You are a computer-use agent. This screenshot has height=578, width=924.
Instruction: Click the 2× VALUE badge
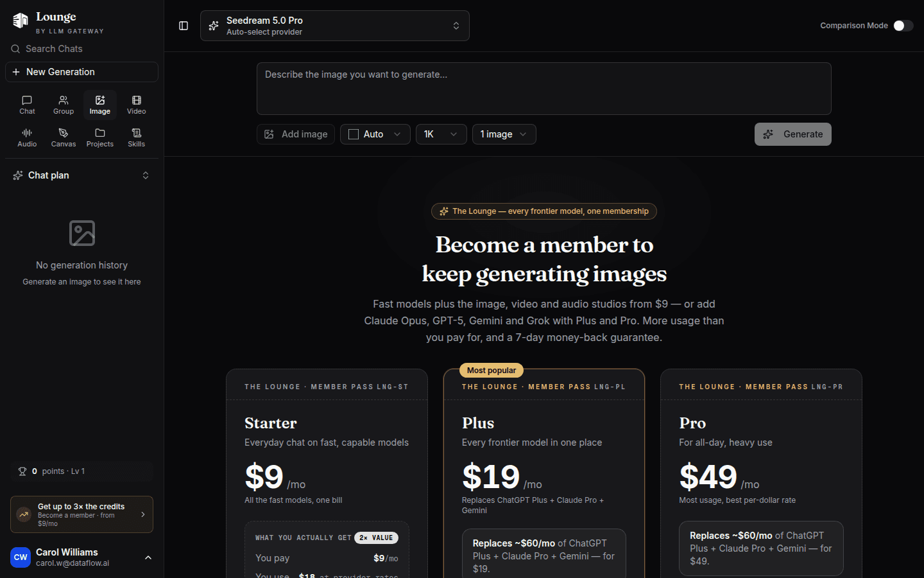(376, 538)
